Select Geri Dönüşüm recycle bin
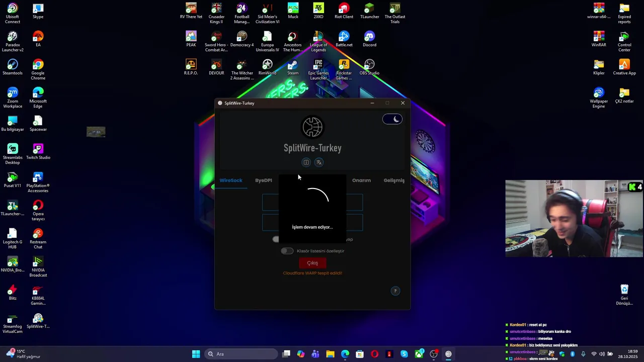Screen dimensions: 644x362 click(624, 295)
